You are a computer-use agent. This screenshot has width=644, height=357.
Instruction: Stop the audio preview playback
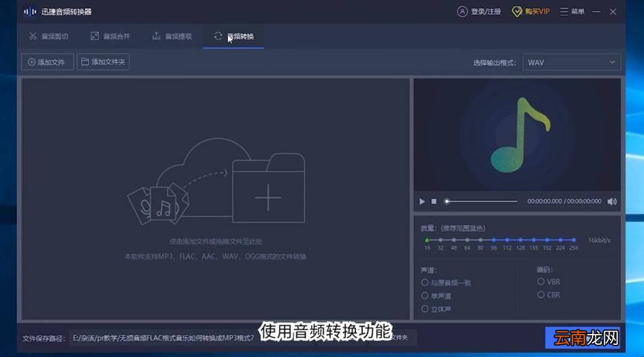pos(434,201)
